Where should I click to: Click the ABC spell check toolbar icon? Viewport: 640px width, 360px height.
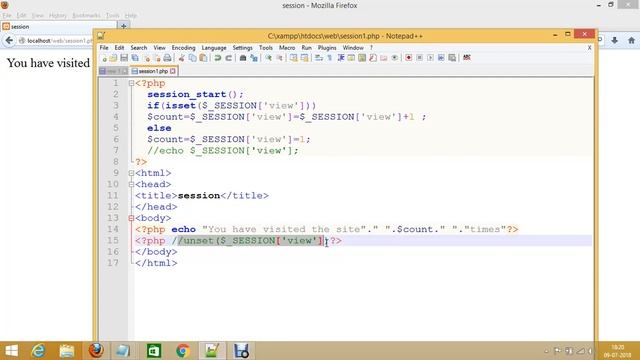pyautogui.click(x=467, y=58)
